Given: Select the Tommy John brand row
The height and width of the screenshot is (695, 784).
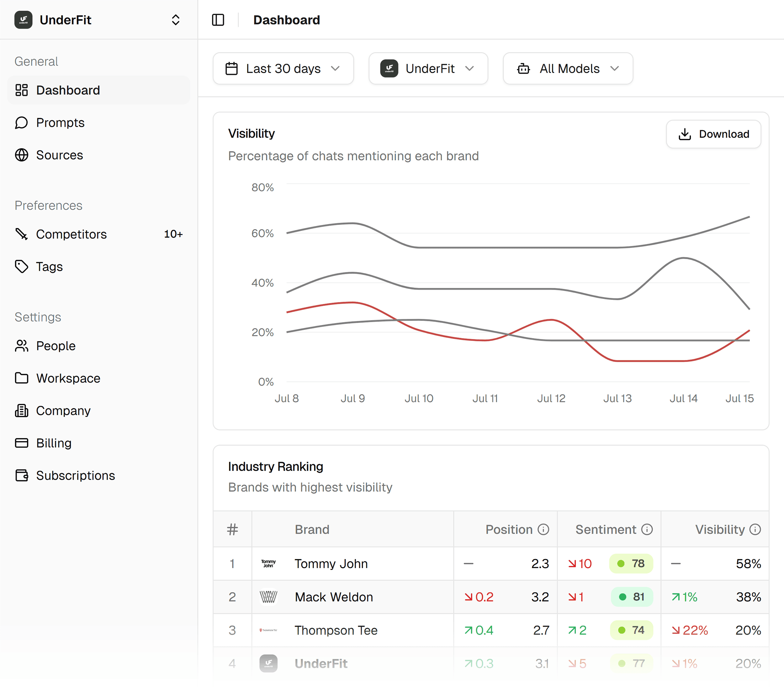Looking at the screenshot, I should point(331,563).
